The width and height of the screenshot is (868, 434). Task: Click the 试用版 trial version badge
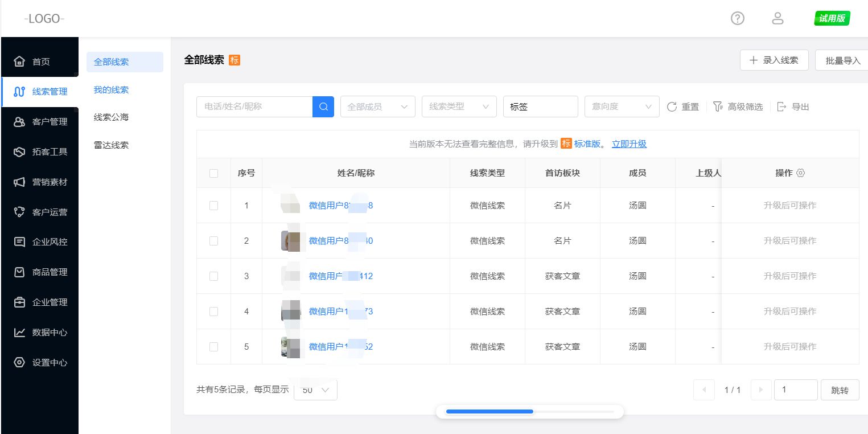pyautogui.click(x=832, y=19)
